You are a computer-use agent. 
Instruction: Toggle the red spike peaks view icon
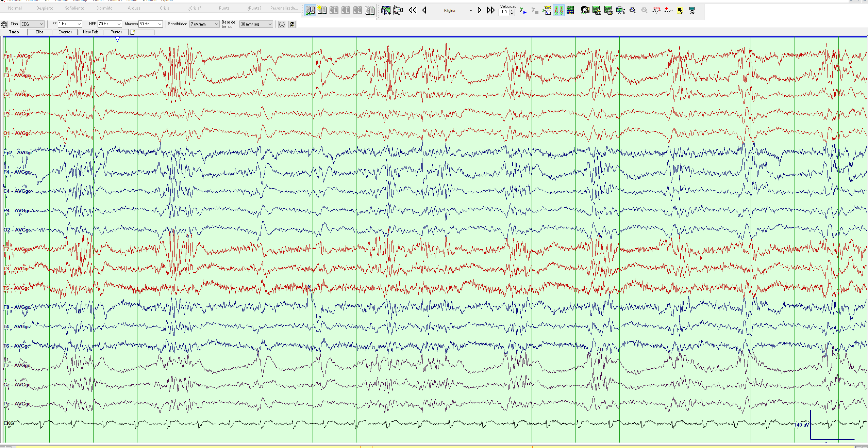point(558,11)
